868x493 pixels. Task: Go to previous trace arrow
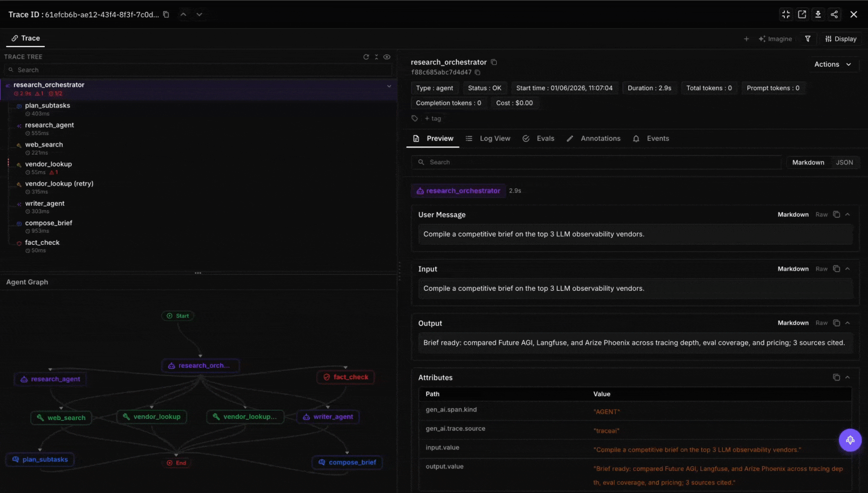183,15
